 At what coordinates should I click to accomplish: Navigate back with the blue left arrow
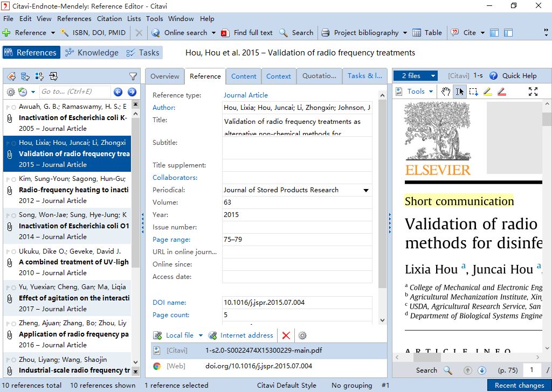pos(118,92)
